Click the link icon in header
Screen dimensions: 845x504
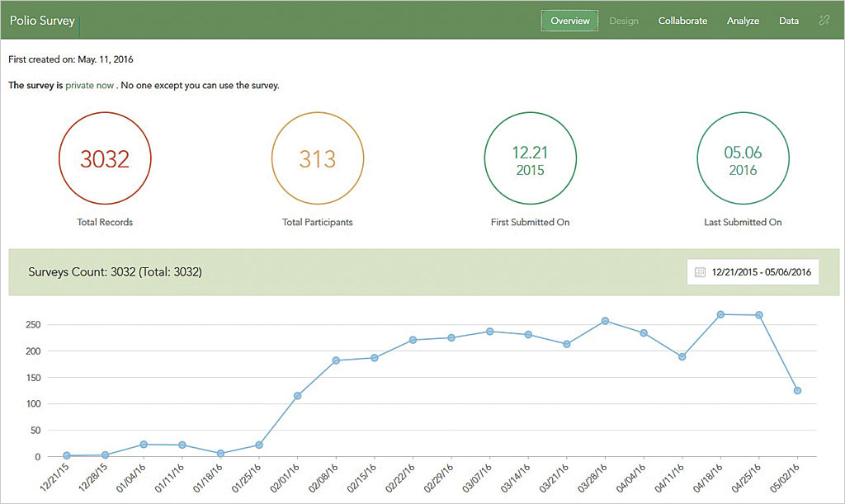pyautogui.click(x=824, y=21)
